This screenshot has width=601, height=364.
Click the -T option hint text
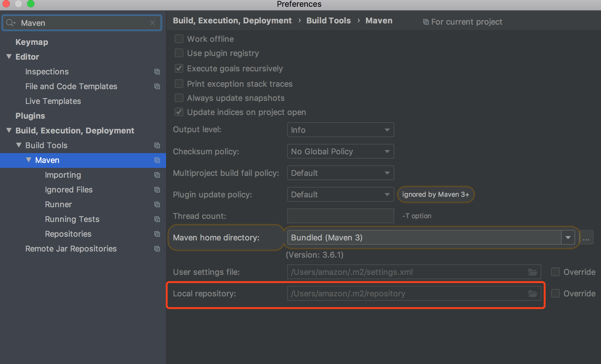[x=417, y=216]
